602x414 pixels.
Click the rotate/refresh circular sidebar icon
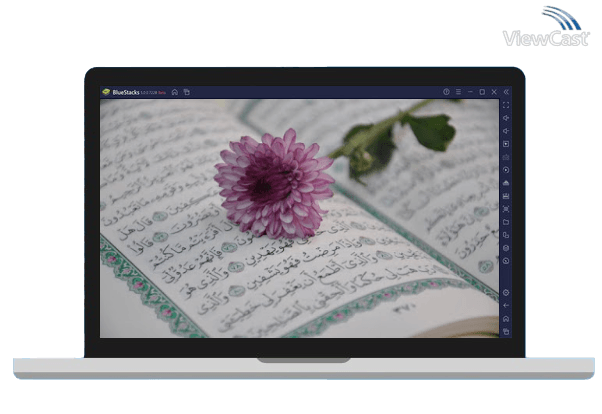[506, 261]
